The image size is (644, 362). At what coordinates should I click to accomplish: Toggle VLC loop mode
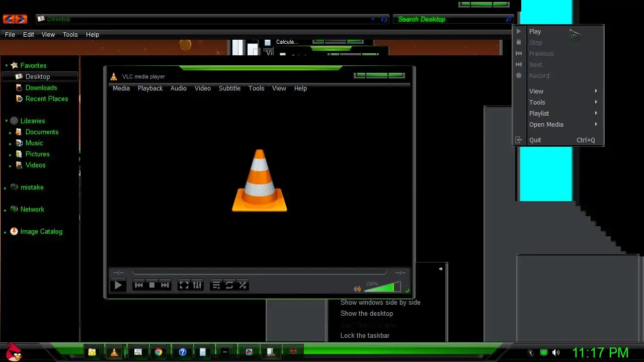click(x=229, y=285)
